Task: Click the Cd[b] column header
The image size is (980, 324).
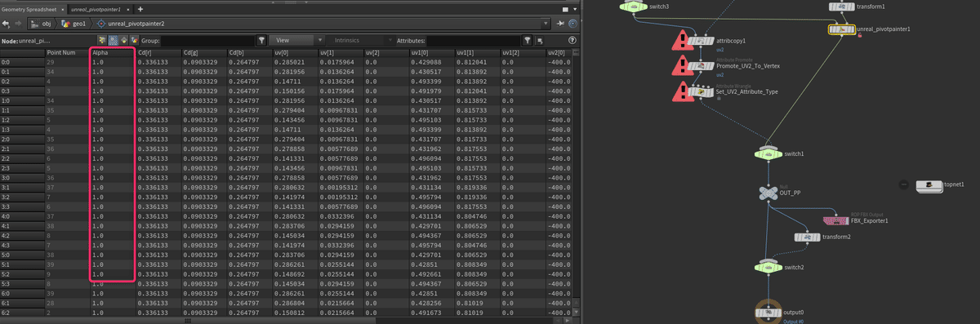Action: point(249,52)
